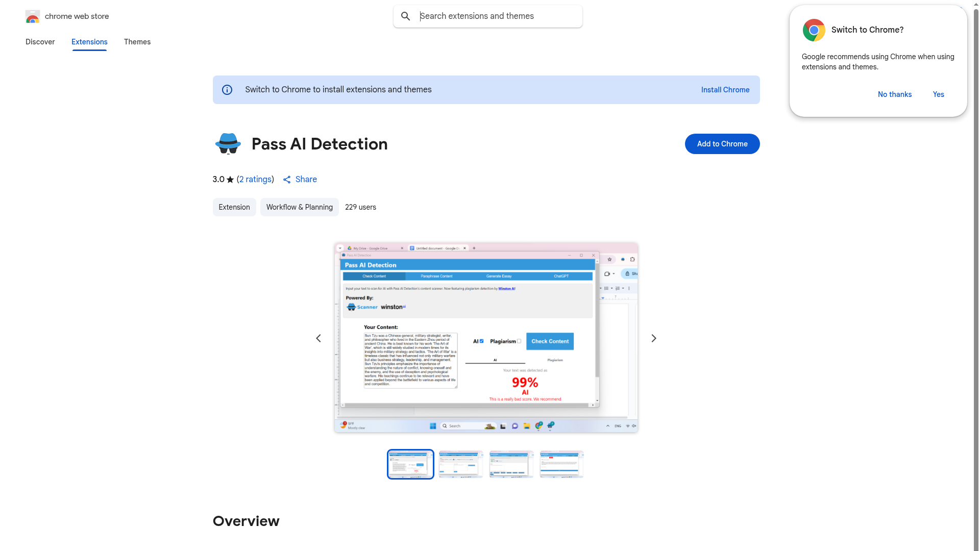Click the 'chrome web store' text
This screenshot has height=551, width=980.
(77, 16)
